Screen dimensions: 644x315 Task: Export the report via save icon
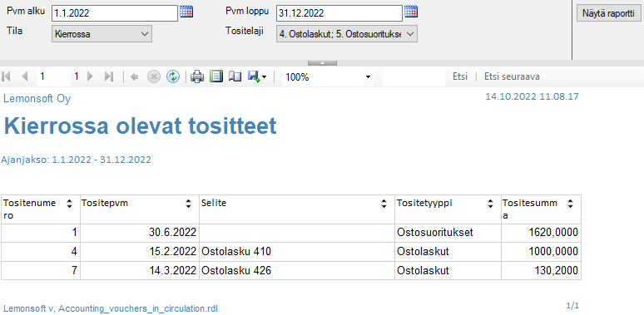pos(257,76)
